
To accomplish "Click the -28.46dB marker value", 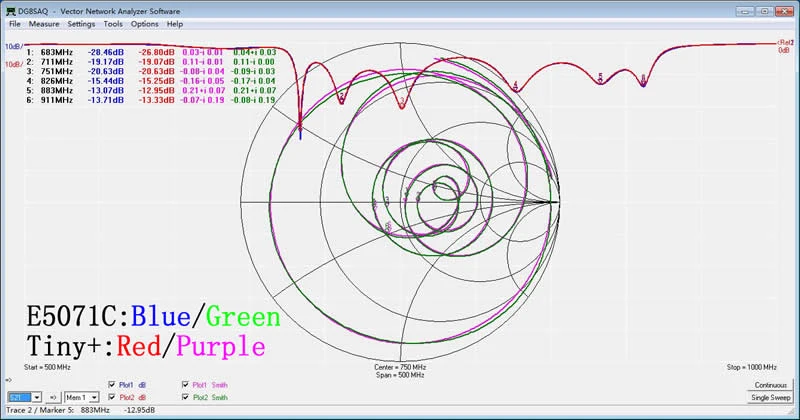I will coord(106,52).
